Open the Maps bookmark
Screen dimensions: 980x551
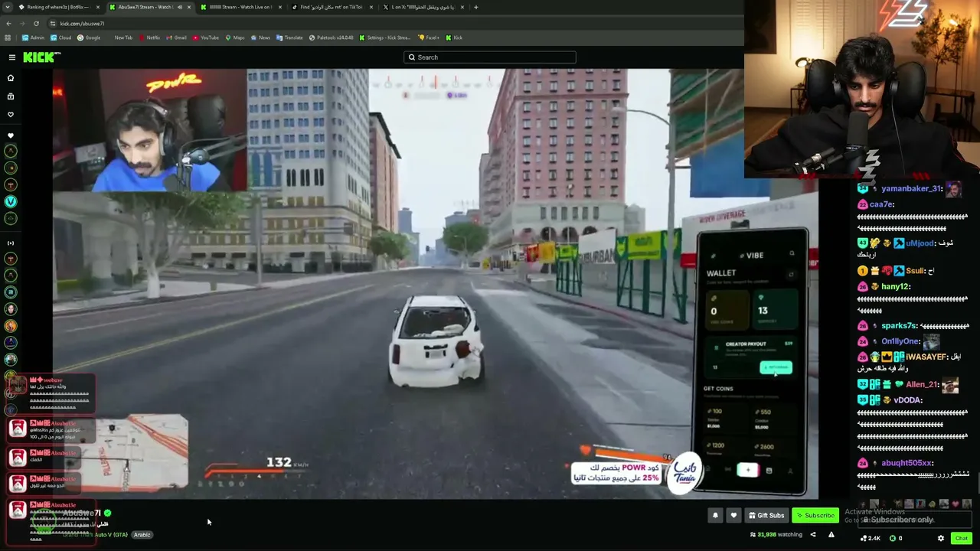[235, 37]
